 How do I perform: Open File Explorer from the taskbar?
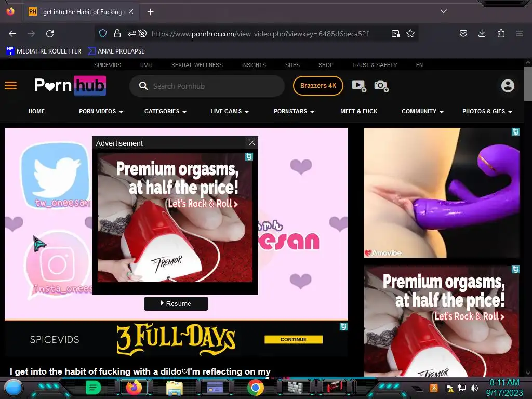click(x=175, y=388)
